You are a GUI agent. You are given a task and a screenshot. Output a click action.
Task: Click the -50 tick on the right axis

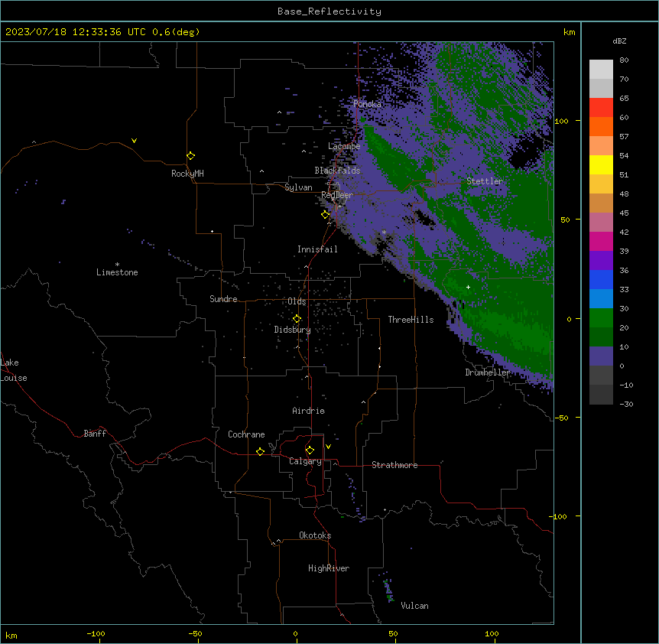coord(561,418)
